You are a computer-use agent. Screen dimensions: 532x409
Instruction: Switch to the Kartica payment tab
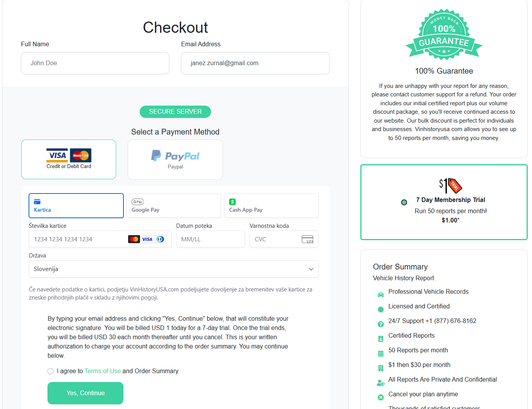(76, 206)
